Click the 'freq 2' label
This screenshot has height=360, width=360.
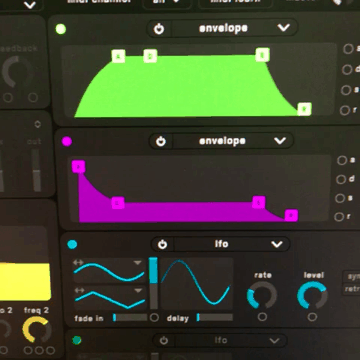coord(36,310)
